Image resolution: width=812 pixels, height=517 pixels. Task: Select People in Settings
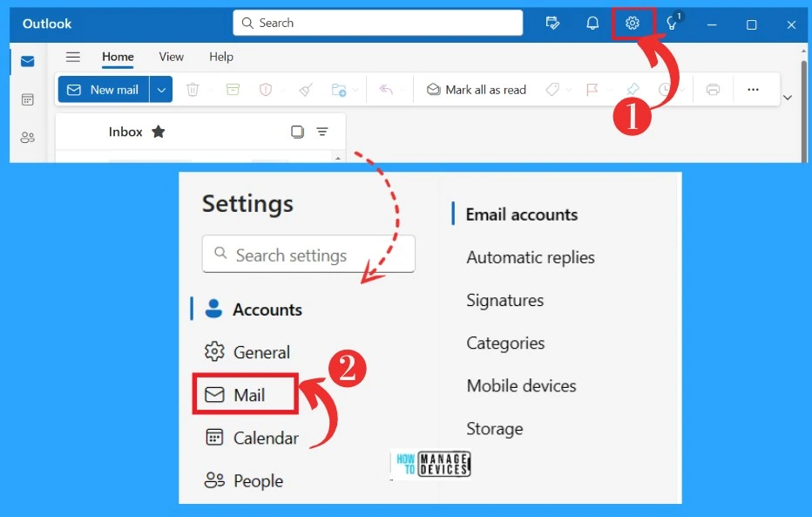[x=244, y=480]
